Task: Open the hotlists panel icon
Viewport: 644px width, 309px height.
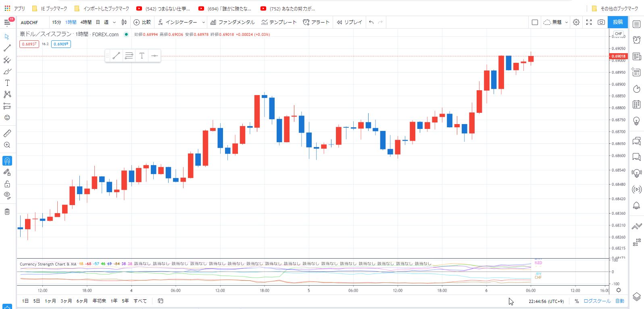Action: pos(636,89)
